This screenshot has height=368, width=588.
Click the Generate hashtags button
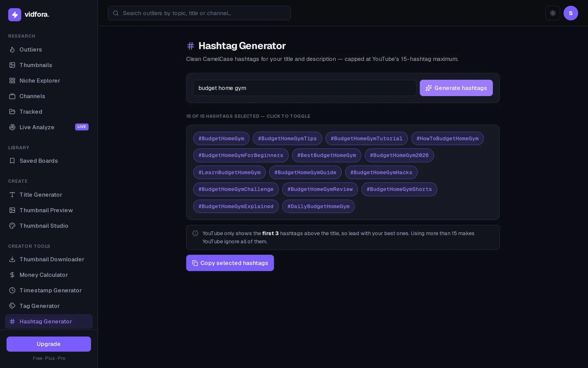pyautogui.click(x=456, y=88)
